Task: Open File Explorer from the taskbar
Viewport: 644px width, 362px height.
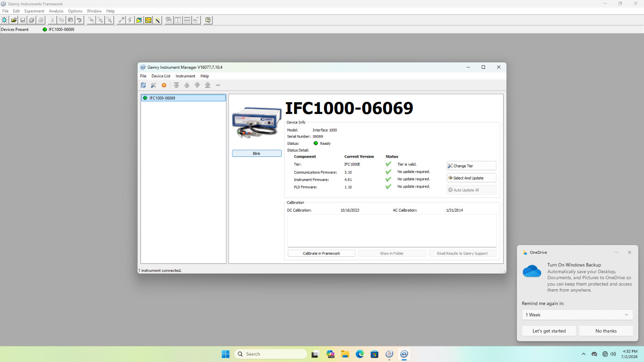Action: click(x=345, y=354)
